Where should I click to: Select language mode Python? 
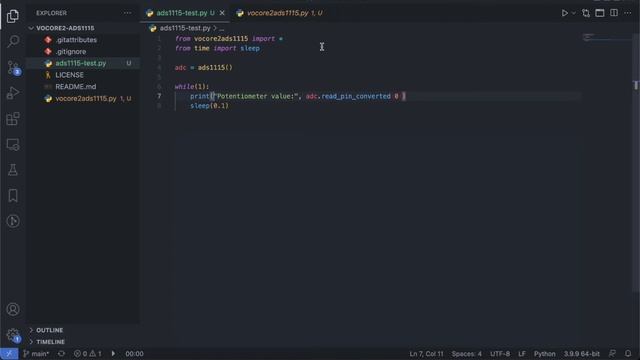tap(544, 354)
